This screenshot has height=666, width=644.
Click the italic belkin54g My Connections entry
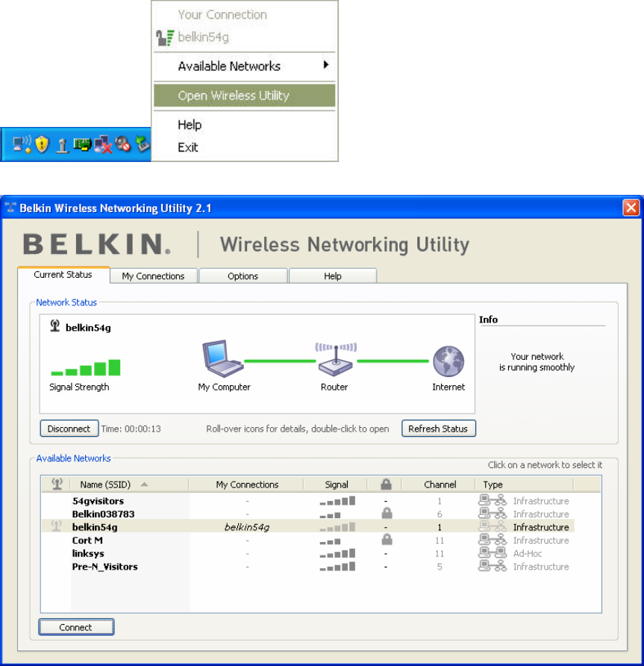click(x=247, y=527)
